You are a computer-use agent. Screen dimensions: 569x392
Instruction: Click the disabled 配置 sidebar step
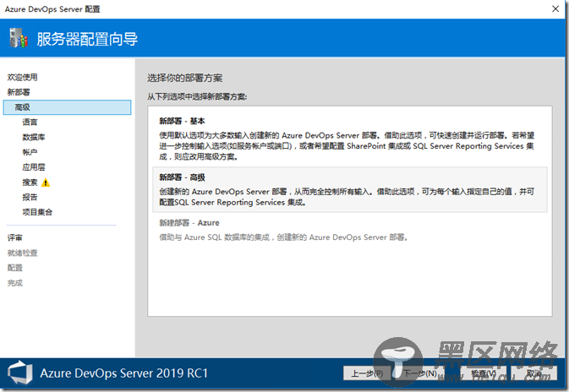pos(15,268)
